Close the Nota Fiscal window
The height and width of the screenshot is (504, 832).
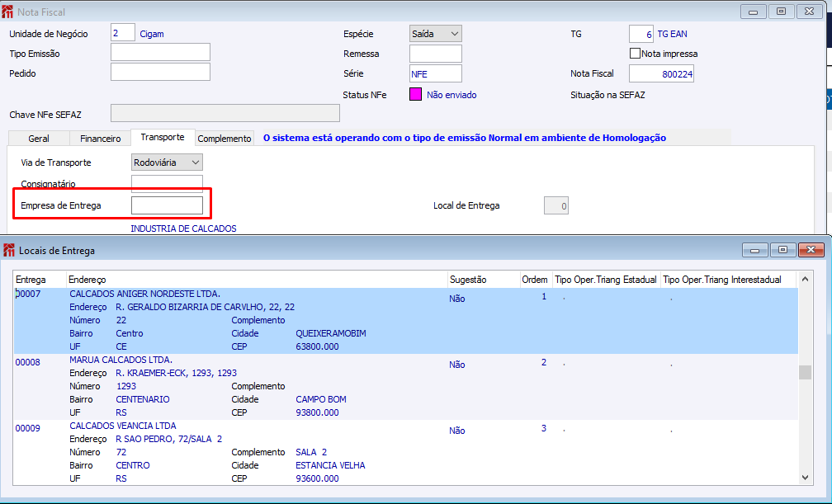coord(809,12)
